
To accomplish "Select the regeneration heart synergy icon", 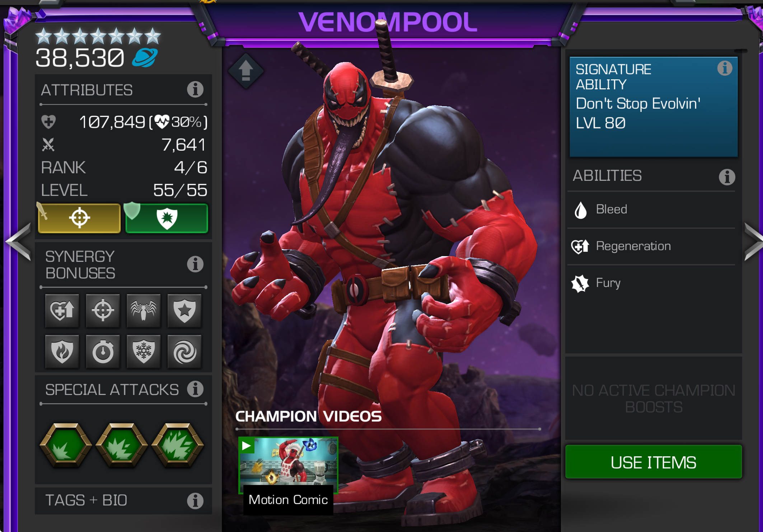I will tap(62, 311).
